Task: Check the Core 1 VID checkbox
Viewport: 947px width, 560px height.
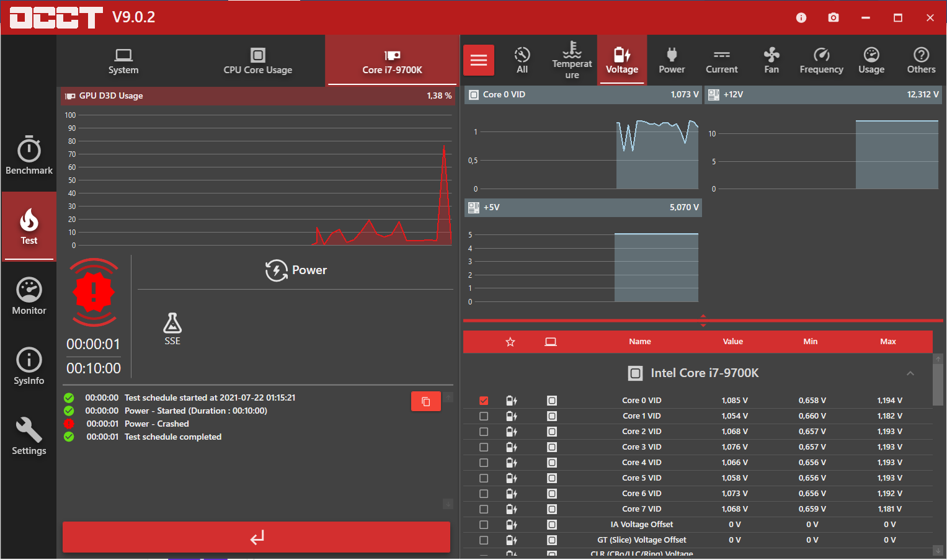Action: pos(484,416)
